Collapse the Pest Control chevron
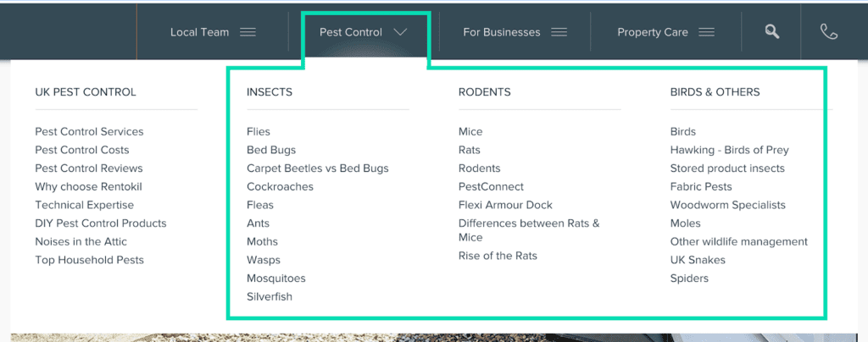Screen dimensions: 868x342 click(401, 32)
